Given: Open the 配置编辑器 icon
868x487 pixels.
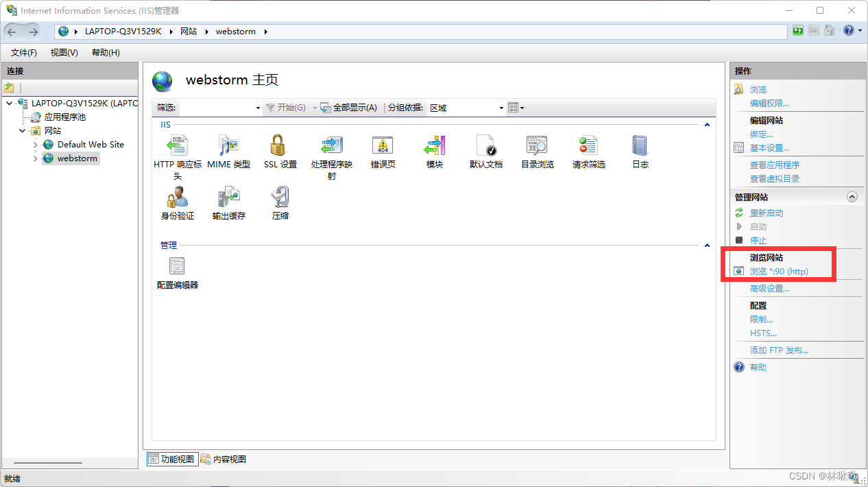Looking at the screenshot, I should pyautogui.click(x=177, y=266).
